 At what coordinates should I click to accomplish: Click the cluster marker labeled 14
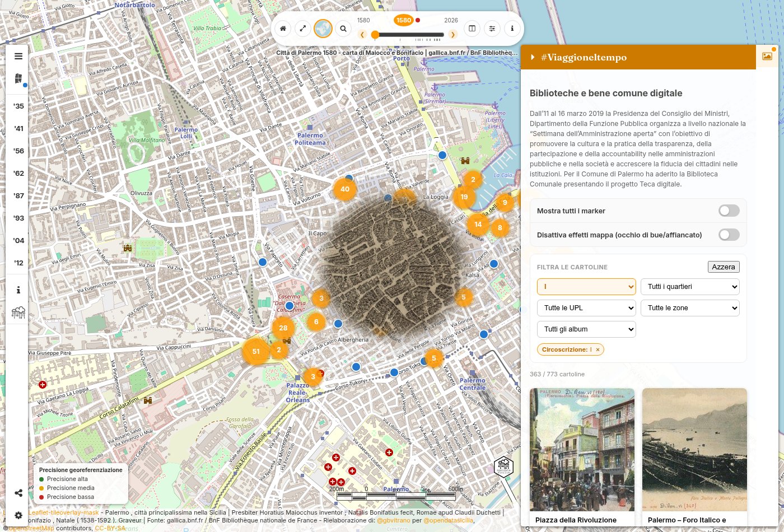pos(478,225)
